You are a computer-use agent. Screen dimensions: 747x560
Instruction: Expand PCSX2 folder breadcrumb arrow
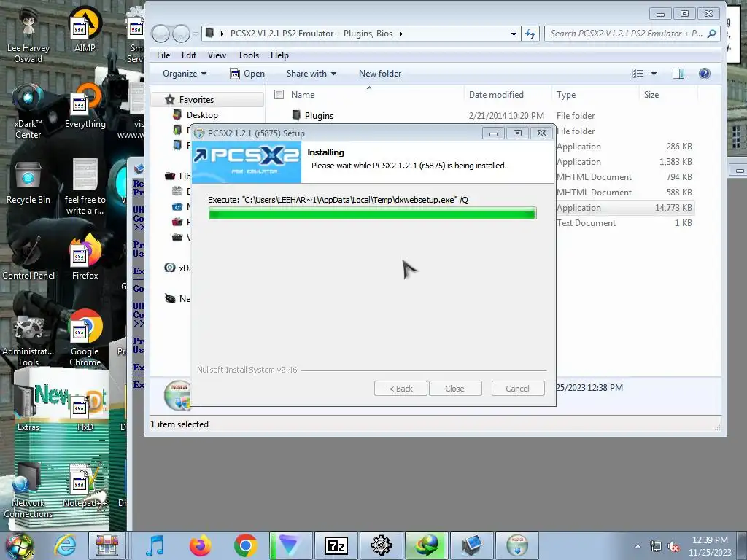[400, 34]
